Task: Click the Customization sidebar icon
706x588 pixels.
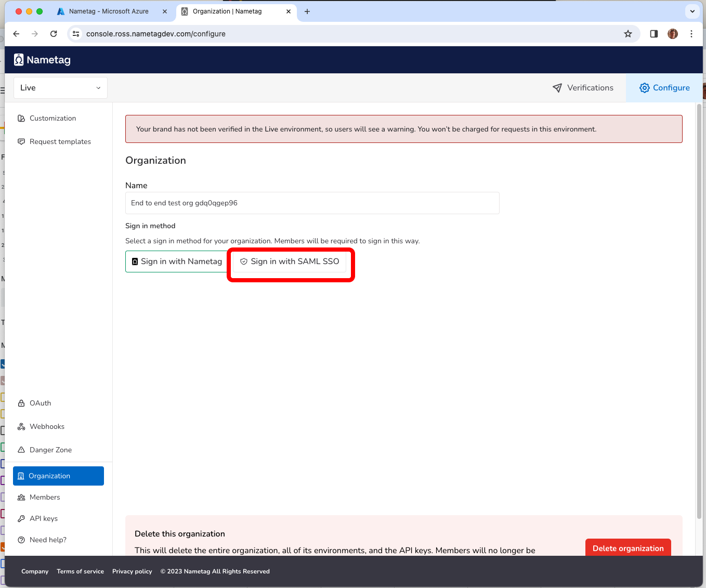Action: click(x=21, y=118)
